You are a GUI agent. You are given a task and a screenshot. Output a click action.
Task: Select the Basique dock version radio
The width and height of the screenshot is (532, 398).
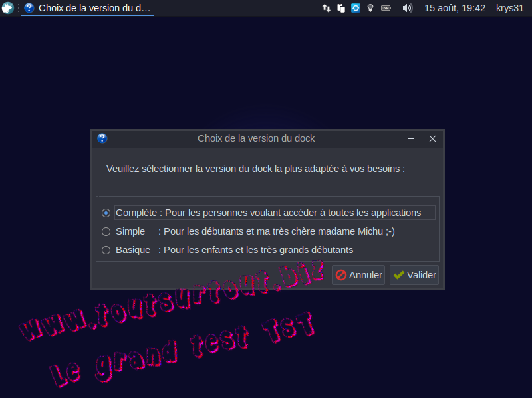(x=106, y=250)
